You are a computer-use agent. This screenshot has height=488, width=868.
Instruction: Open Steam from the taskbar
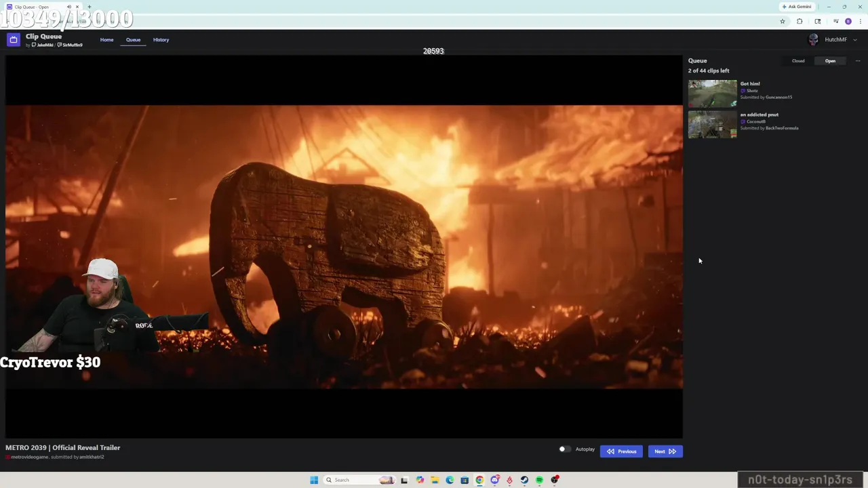524,480
